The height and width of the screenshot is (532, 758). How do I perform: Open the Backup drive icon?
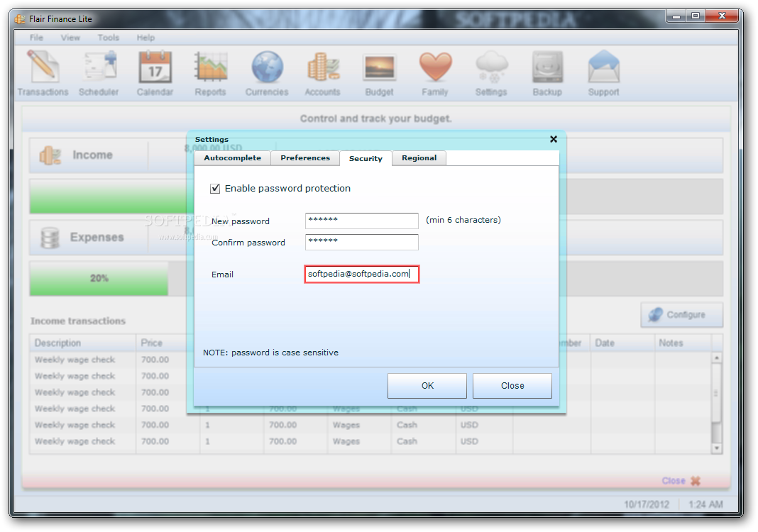click(x=547, y=74)
